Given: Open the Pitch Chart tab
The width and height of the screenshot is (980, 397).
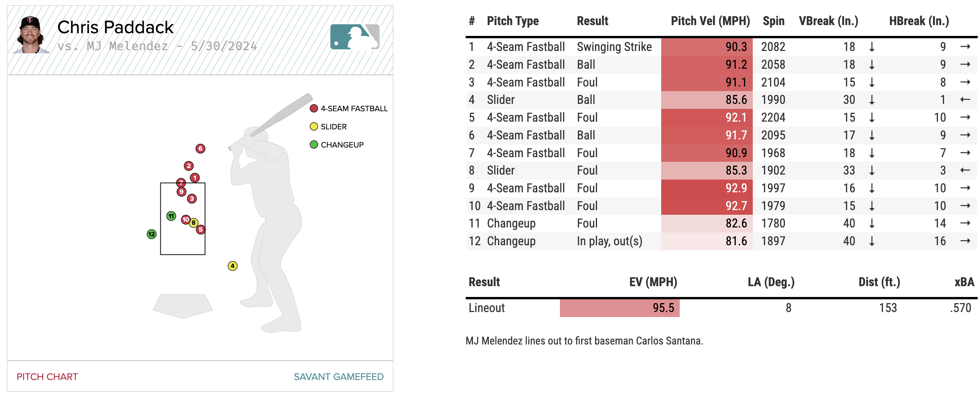Looking at the screenshot, I should point(47,377).
